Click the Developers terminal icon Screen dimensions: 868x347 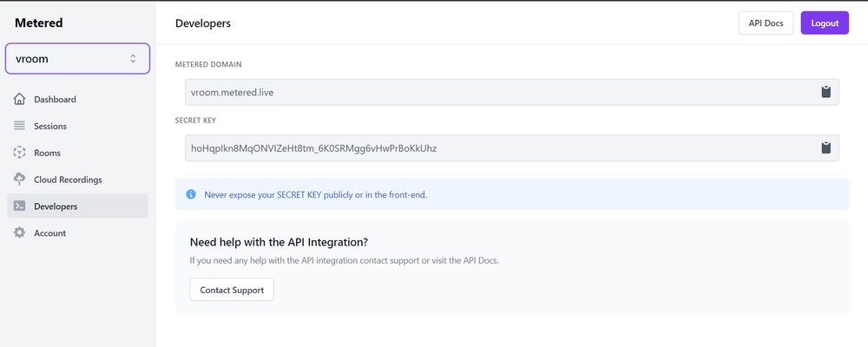pyautogui.click(x=19, y=206)
